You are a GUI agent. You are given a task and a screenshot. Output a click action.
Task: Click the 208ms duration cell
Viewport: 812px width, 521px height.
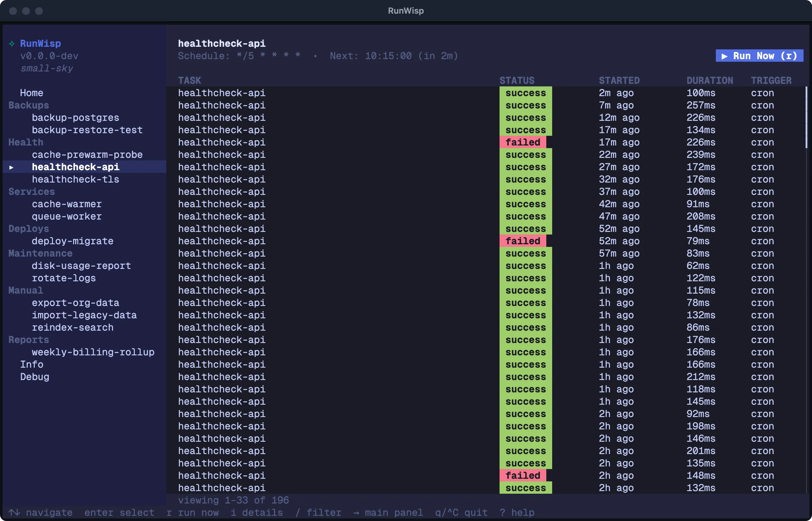[x=701, y=216]
